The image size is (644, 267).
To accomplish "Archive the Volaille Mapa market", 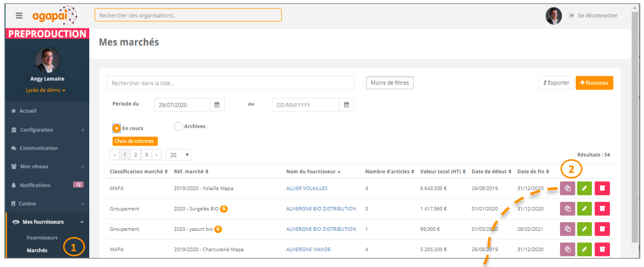I will (602, 188).
